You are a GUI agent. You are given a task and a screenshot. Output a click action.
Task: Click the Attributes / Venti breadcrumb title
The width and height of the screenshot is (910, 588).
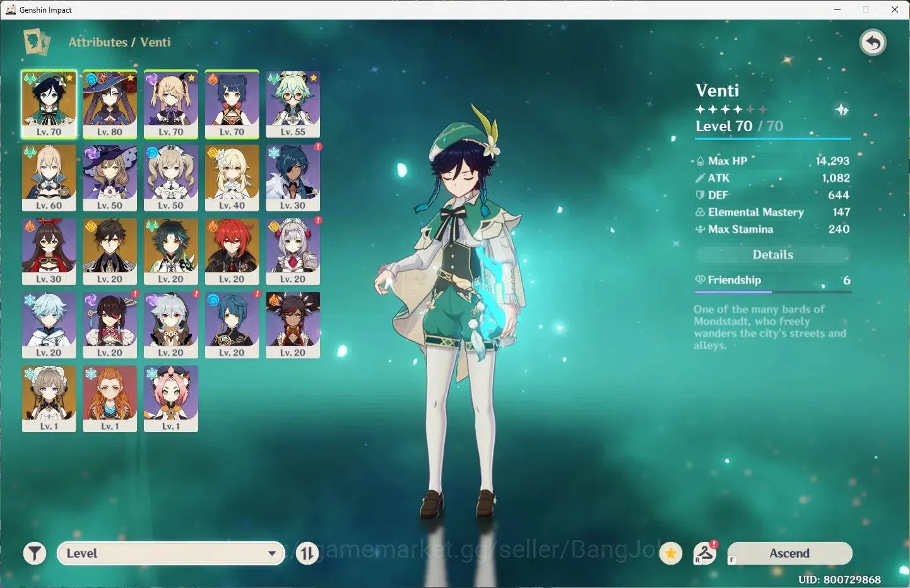pos(119,42)
